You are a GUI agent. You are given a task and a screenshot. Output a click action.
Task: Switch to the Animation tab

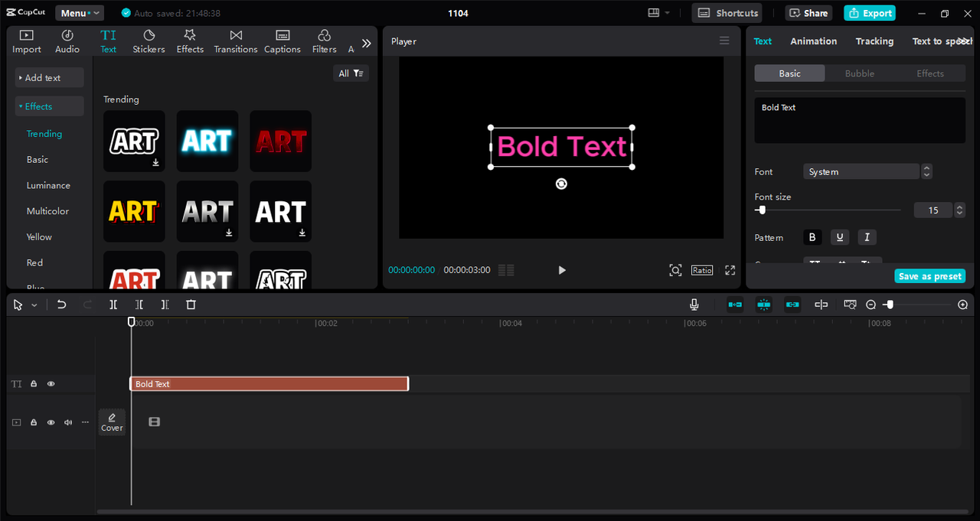click(x=813, y=41)
